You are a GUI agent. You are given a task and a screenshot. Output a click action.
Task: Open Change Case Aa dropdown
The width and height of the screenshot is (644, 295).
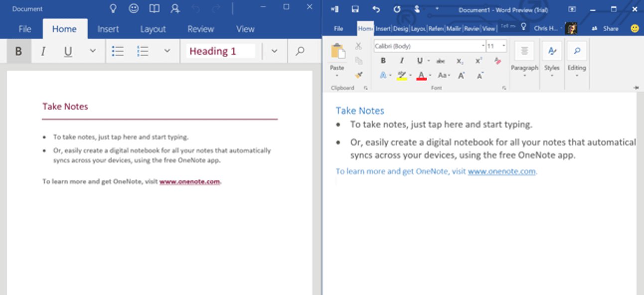444,76
